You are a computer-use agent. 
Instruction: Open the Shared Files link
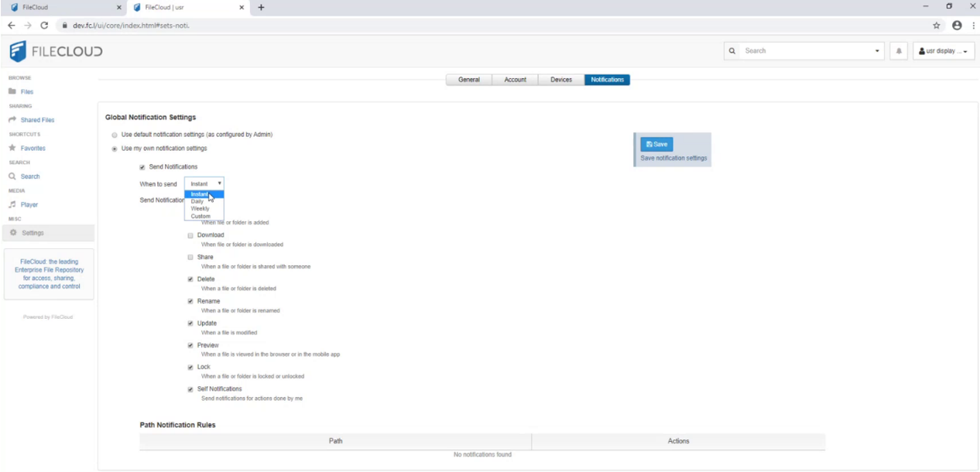(x=38, y=120)
